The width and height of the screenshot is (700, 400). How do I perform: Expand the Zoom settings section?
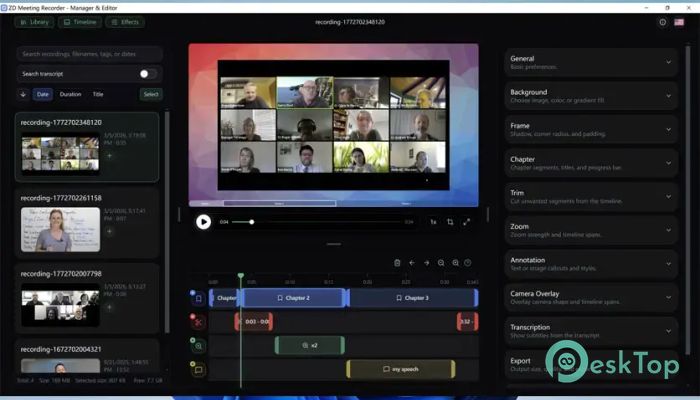[591, 230]
